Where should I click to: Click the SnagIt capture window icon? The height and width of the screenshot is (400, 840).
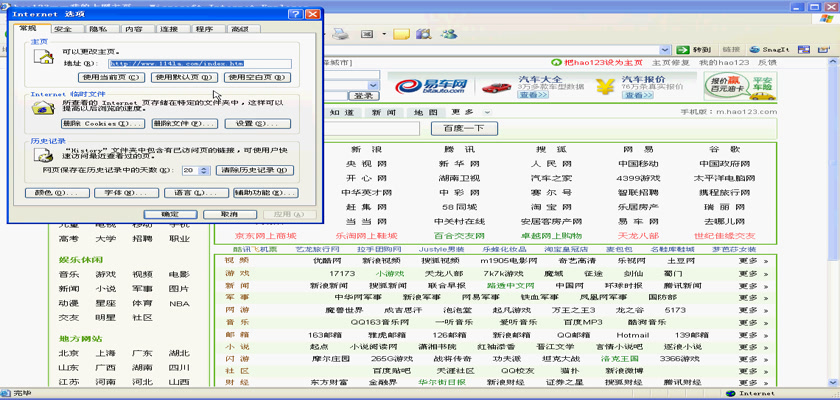click(804, 50)
